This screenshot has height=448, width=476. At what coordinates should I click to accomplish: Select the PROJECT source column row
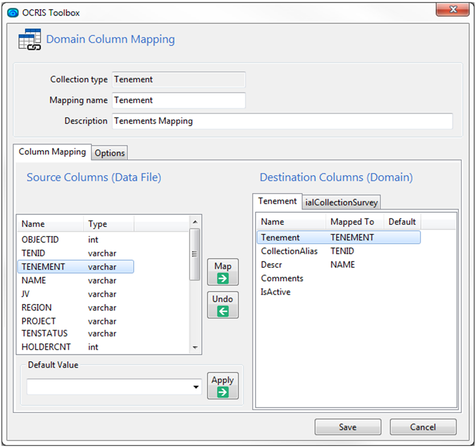click(75, 321)
